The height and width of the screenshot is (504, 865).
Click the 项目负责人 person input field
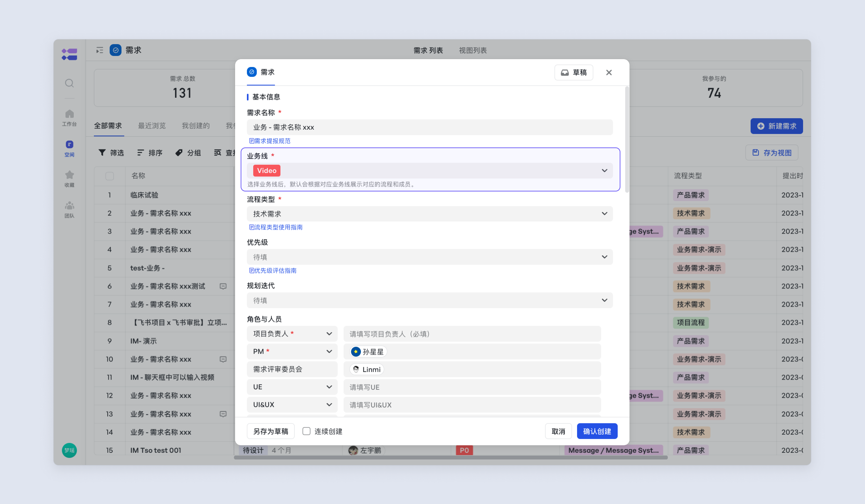pyautogui.click(x=472, y=334)
